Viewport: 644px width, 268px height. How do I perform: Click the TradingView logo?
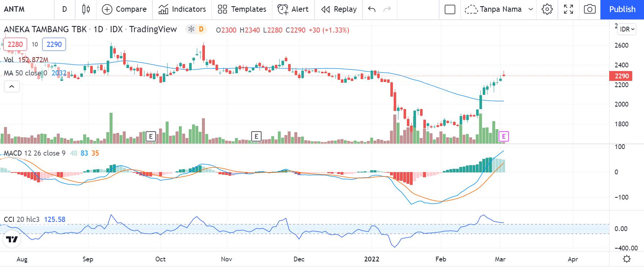click(x=12, y=239)
